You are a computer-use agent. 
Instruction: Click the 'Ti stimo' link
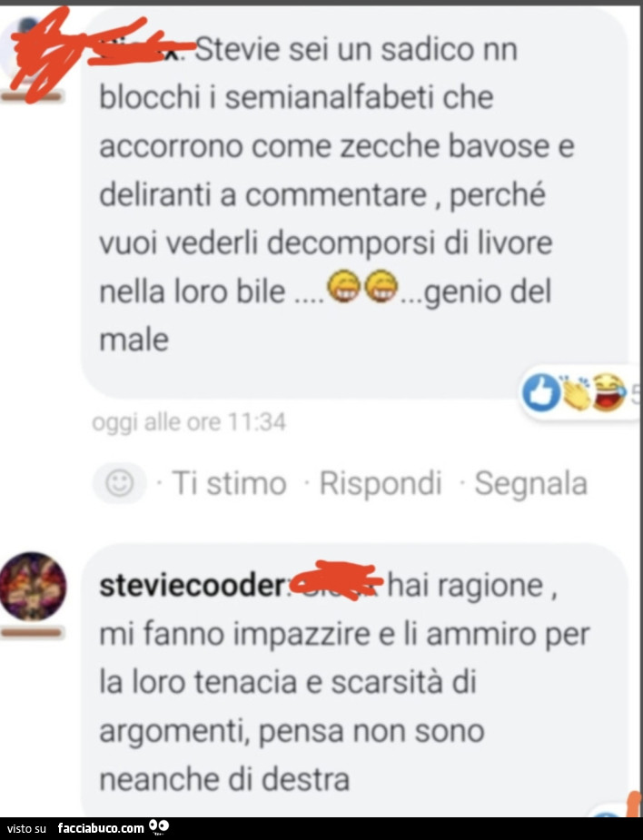pyautogui.click(x=230, y=483)
